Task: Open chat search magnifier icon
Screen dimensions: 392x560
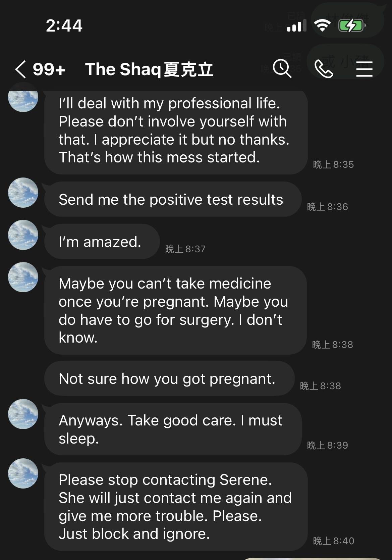Action: coord(282,69)
